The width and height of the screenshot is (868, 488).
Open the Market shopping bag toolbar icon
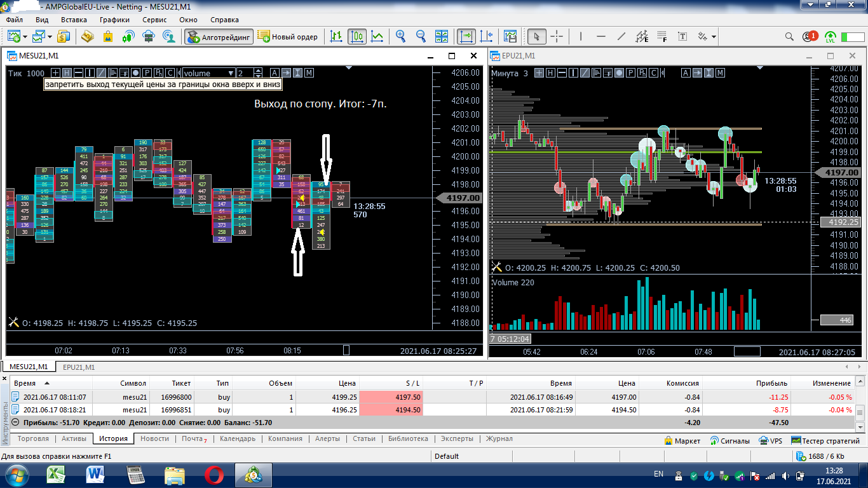point(108,36)
